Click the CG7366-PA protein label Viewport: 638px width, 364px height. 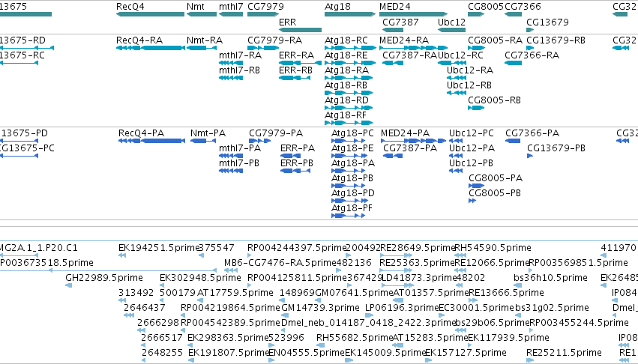[x=532, y=133]
